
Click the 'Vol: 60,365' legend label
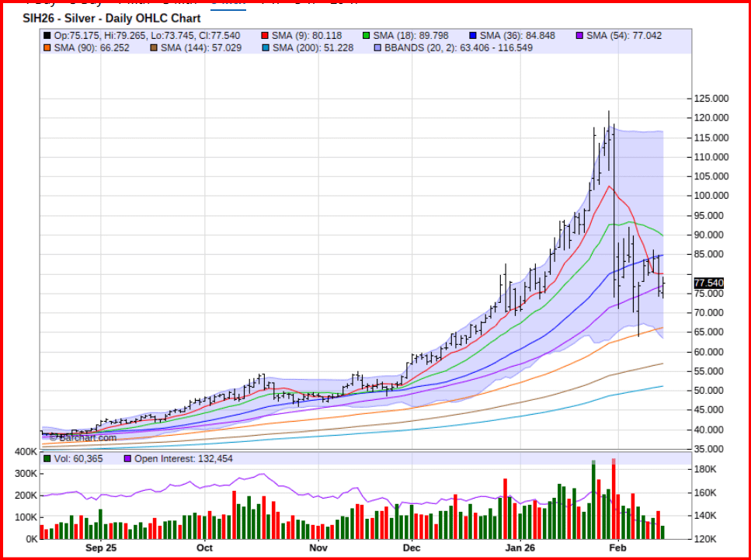(78, 459)
